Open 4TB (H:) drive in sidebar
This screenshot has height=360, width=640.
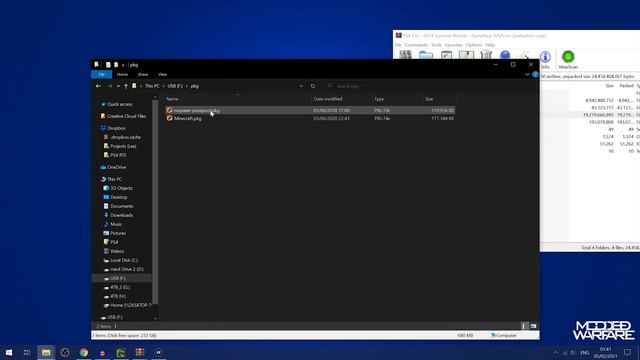pyautogui.click(x=118, y=296)
